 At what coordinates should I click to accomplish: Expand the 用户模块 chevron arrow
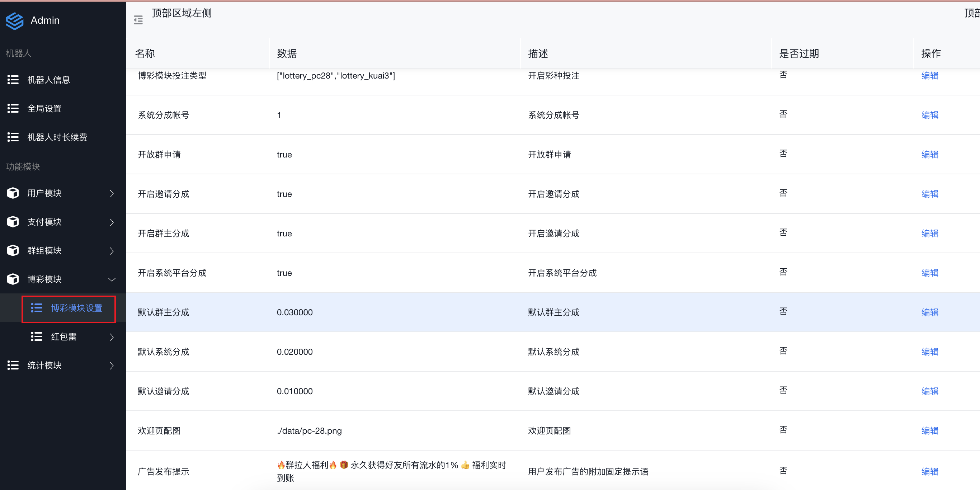point(112,193)
